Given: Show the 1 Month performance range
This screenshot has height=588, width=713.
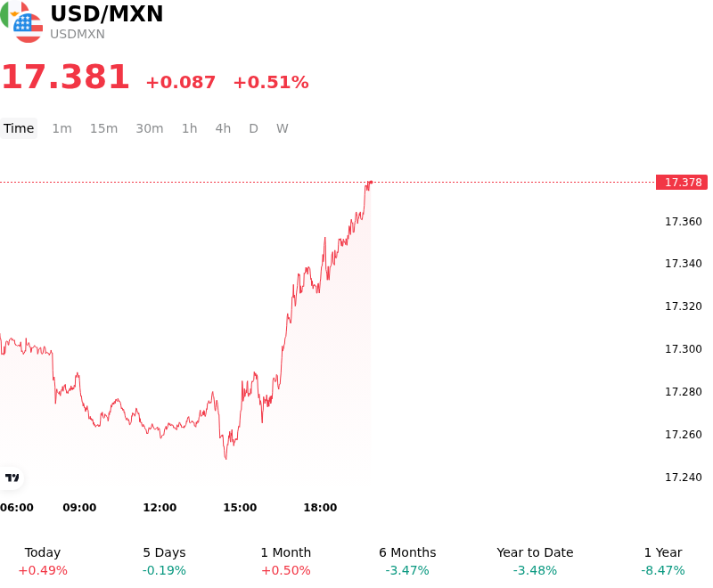Looking at the screenshot, I should 286,561.
